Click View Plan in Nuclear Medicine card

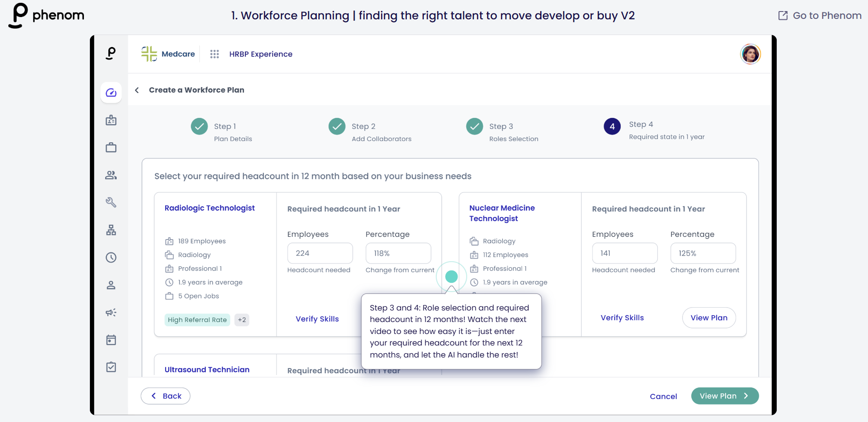(709, 317)
